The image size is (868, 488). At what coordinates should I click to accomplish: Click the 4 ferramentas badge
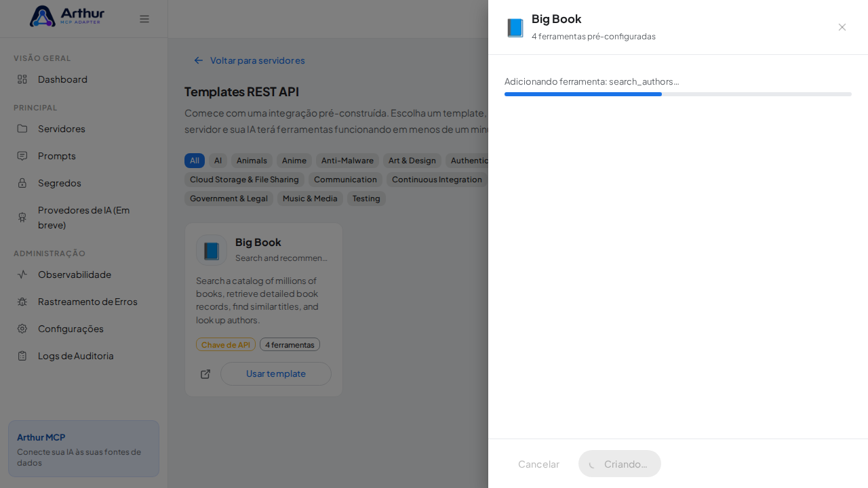coord(290,344)
